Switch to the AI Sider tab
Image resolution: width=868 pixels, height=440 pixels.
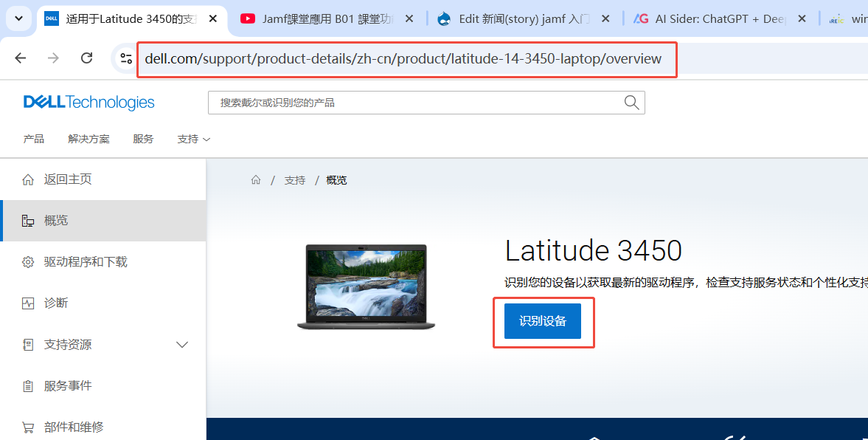click(x=720, y=19)
